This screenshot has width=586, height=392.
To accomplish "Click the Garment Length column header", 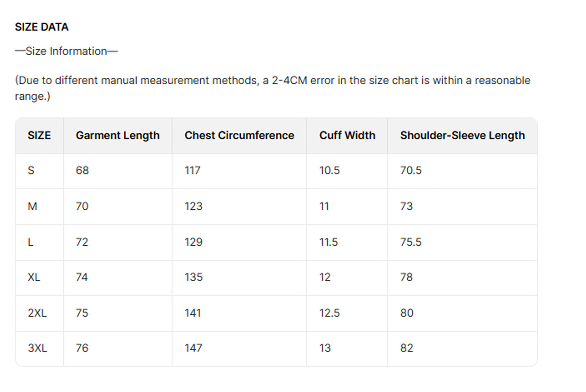I will (x=118, y=135).
